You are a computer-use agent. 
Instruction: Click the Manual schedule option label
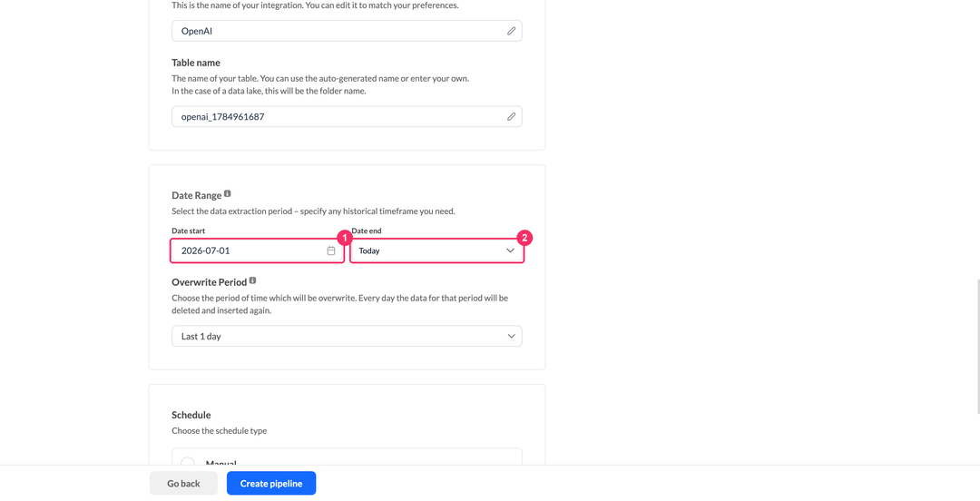(221, 462)
